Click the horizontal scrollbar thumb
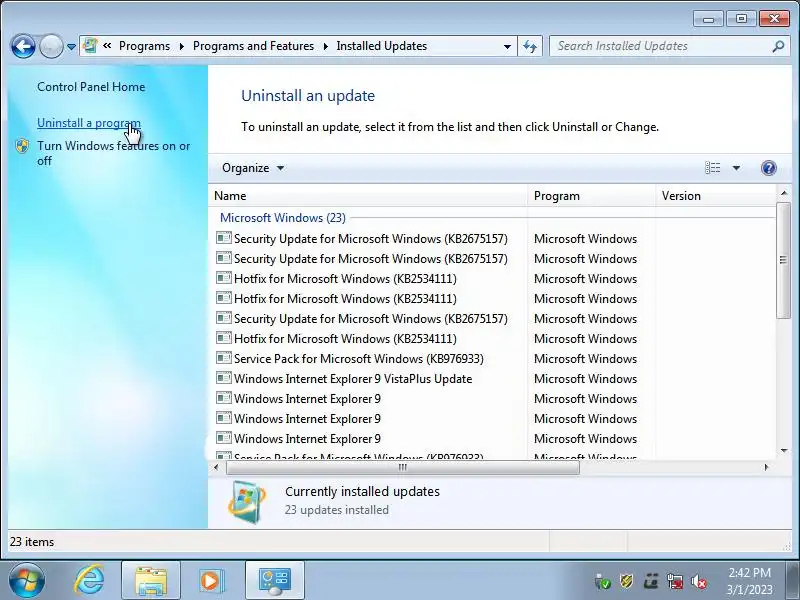The height and width of the screenshot is (600, 800). click(x=403, y=467)
